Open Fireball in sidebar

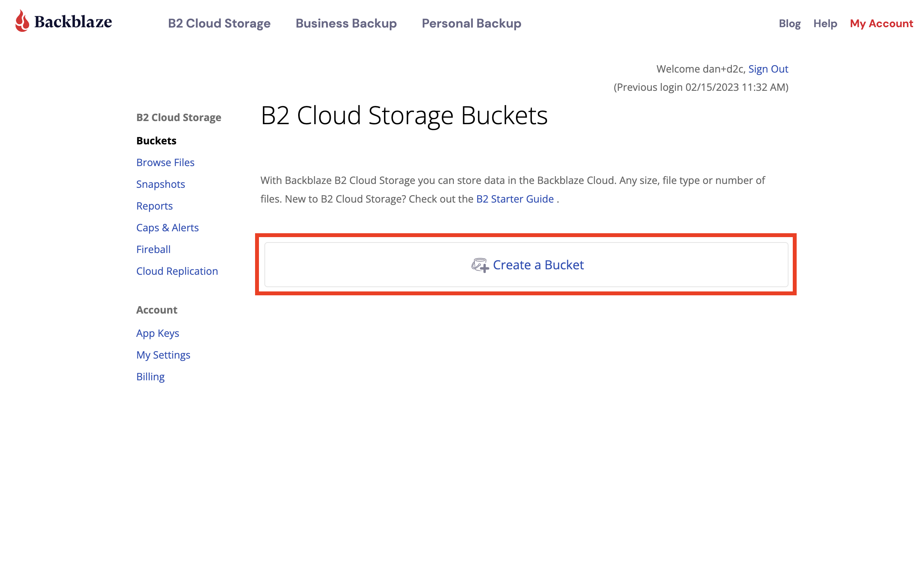coord(153,250)
